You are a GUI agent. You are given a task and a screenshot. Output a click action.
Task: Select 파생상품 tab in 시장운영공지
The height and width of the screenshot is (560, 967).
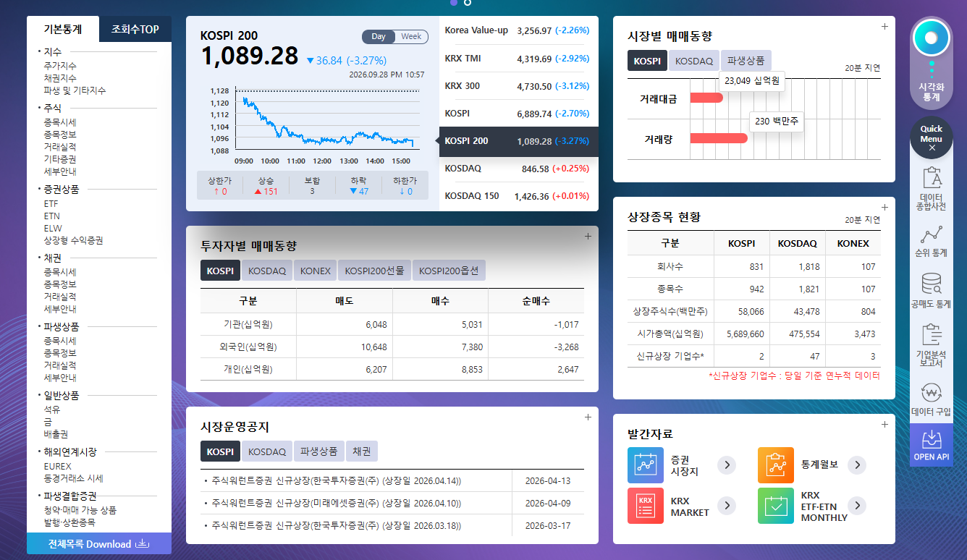tap(319, 451)
